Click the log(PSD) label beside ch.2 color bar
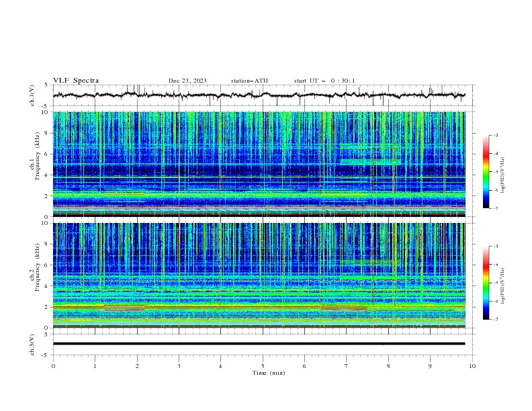The image size is (532, 411). 503,286
